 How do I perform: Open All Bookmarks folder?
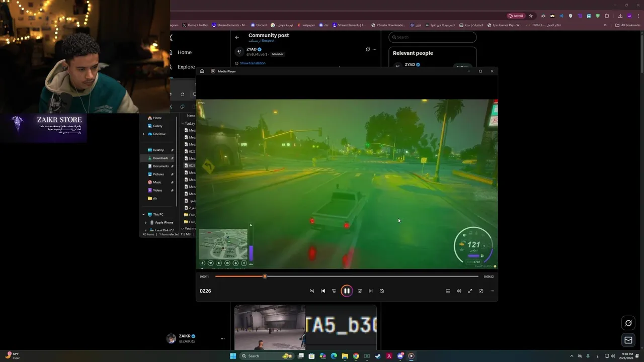click(x=628, y=25)
